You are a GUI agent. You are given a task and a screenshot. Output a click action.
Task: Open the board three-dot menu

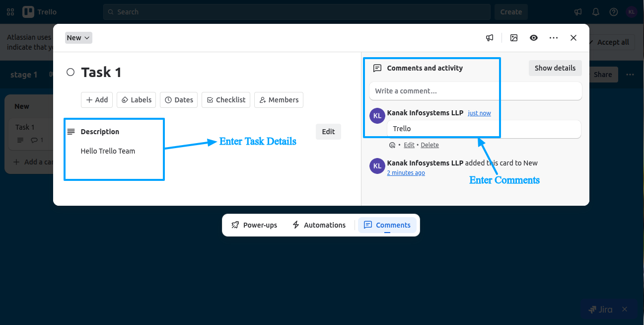pos(630,75)
